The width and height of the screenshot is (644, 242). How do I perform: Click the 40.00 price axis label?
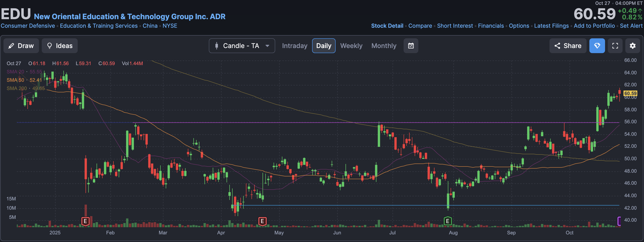click(630, 220)
